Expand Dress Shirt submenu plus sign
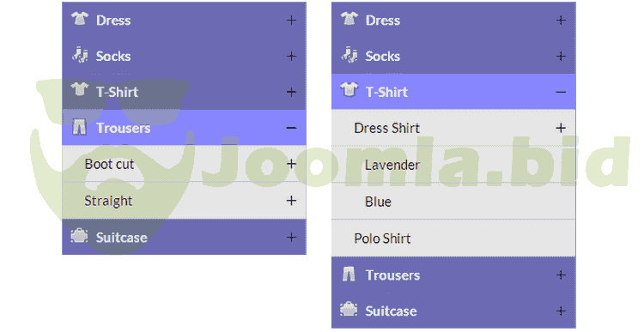644x332 pixels. [561, 128]
